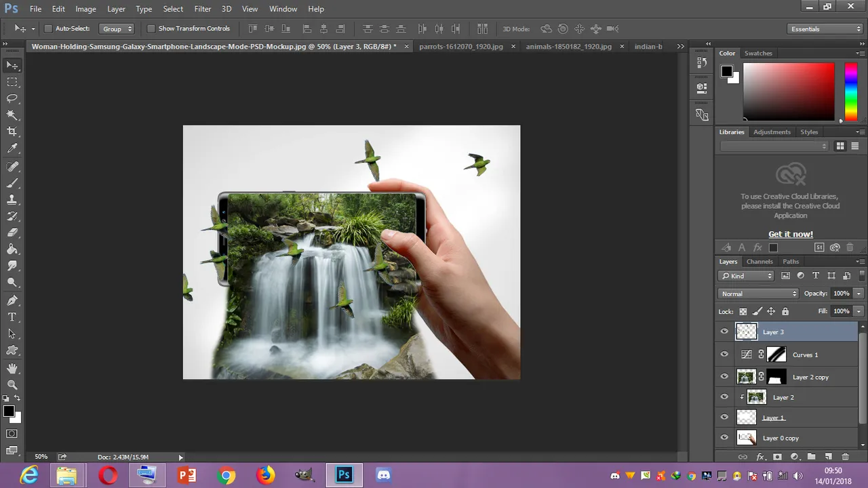Pick a hue from the color spectrum strip

click(850, 91)
